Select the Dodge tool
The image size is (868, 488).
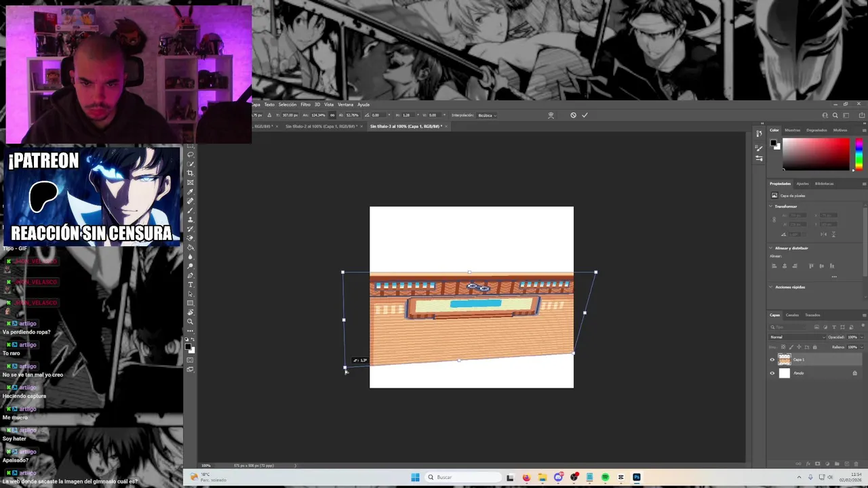190,266
